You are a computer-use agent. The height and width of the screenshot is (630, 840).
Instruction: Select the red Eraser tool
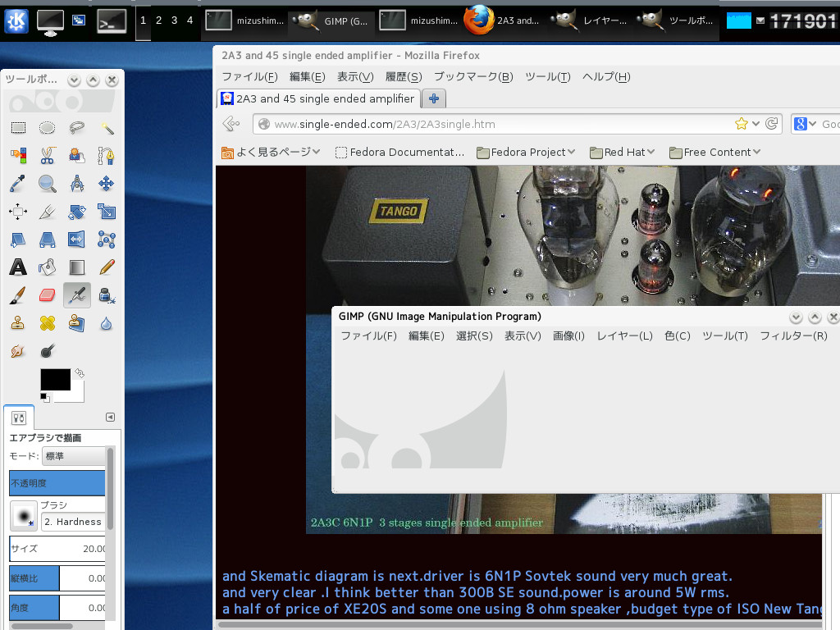[47, 294]
